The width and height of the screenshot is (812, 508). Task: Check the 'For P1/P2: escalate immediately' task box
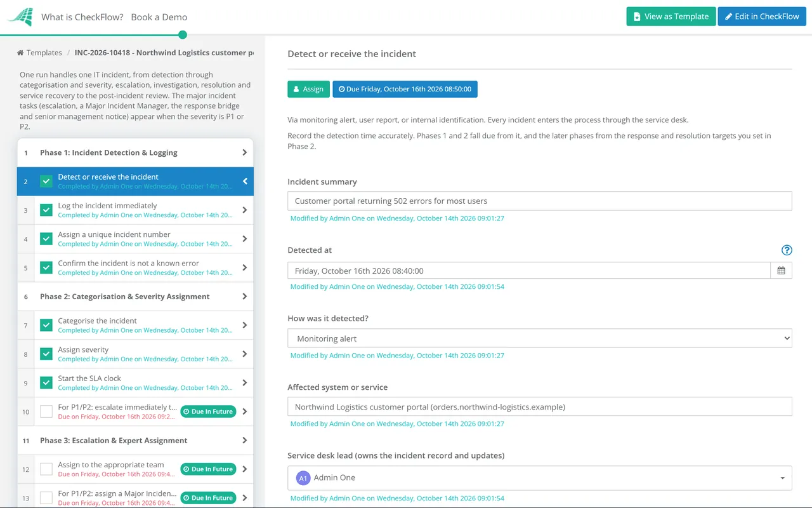pyautogui.click(x=46, y=411)
